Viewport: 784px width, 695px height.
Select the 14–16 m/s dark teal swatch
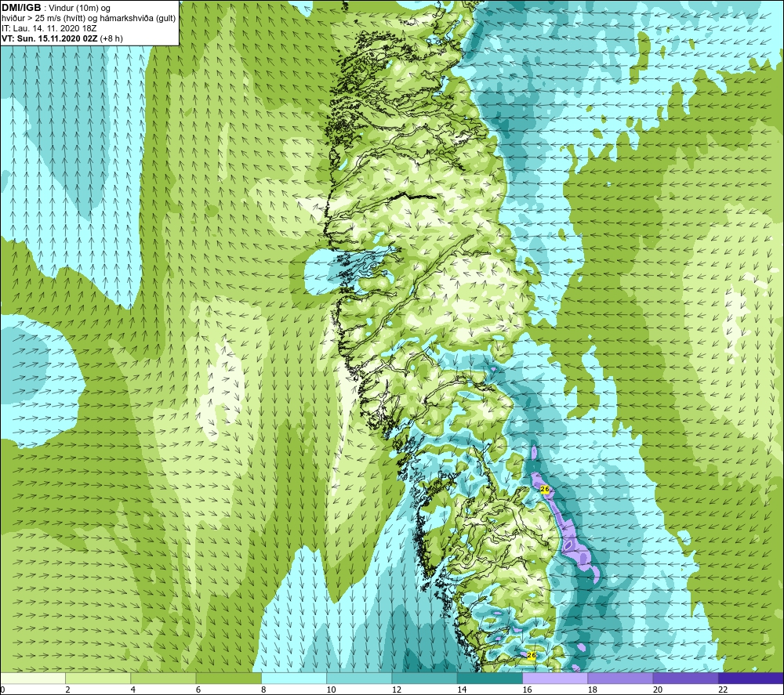(x=490, y=679)
